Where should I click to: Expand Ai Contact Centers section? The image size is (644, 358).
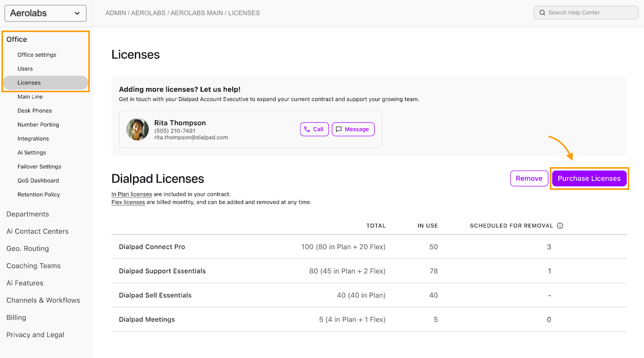[x=37, y=231]
